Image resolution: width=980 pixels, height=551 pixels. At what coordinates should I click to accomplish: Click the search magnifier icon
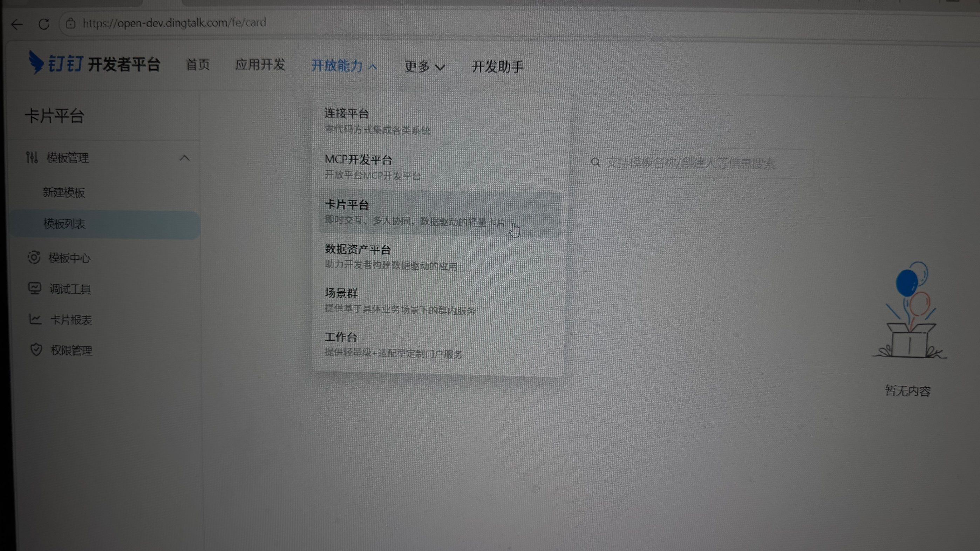(596, 163)
